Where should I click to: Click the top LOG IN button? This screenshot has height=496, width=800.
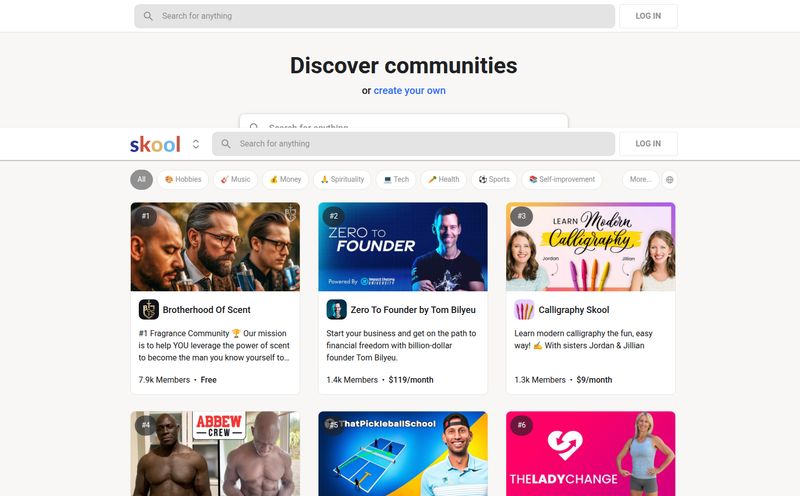[x=648, y=16]
